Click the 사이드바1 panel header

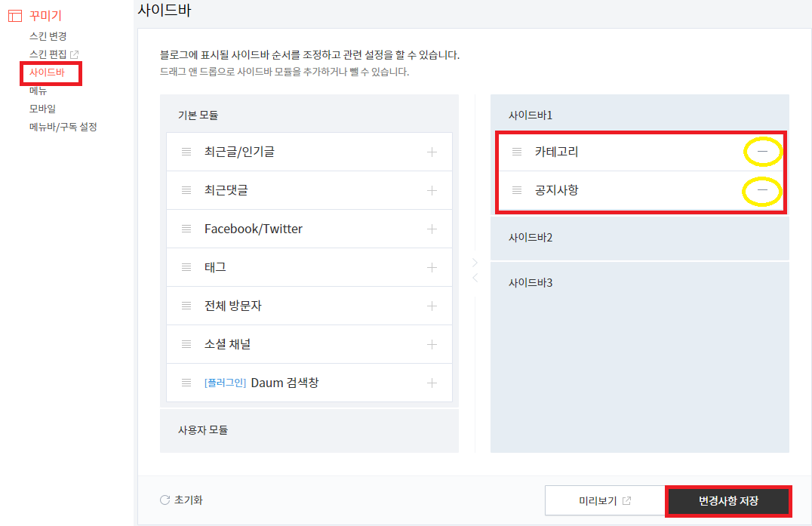[x=531, y=115]
